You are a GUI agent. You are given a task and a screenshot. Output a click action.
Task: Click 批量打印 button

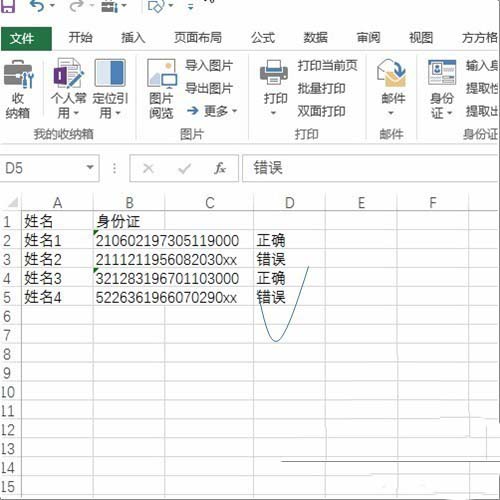(321, 88)
